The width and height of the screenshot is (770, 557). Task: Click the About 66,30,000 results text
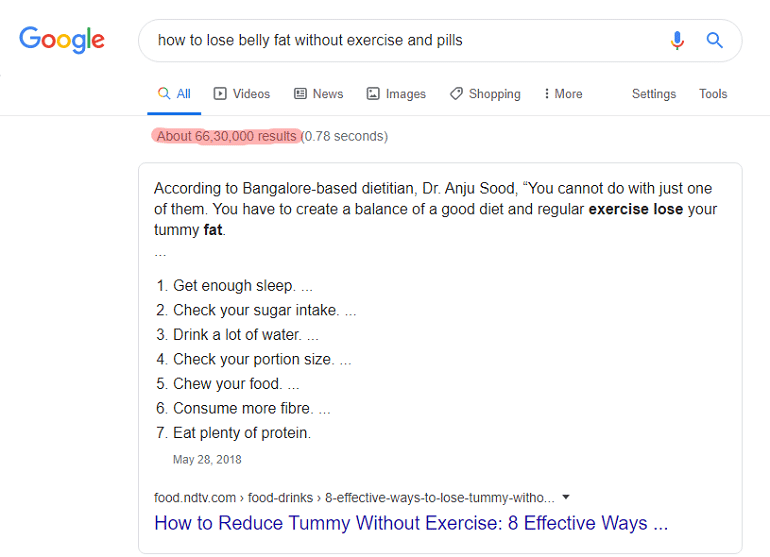pos(226,136)
